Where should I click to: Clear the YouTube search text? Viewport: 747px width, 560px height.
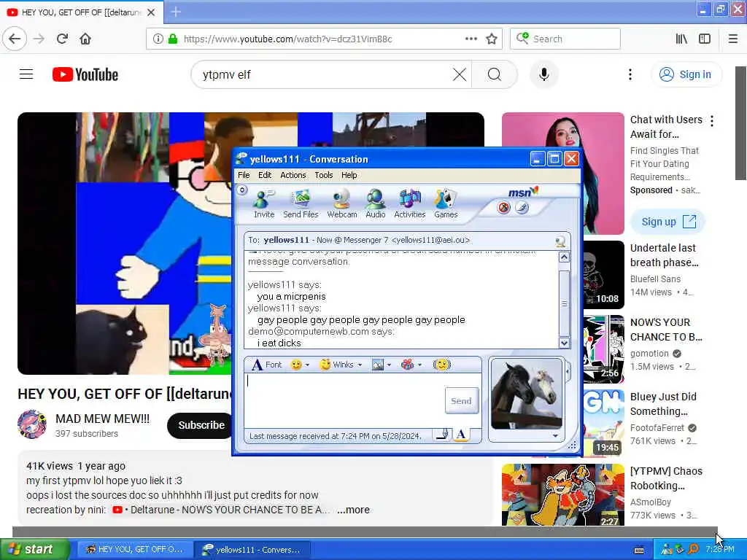pyautogui.click(x=460, y=74)
